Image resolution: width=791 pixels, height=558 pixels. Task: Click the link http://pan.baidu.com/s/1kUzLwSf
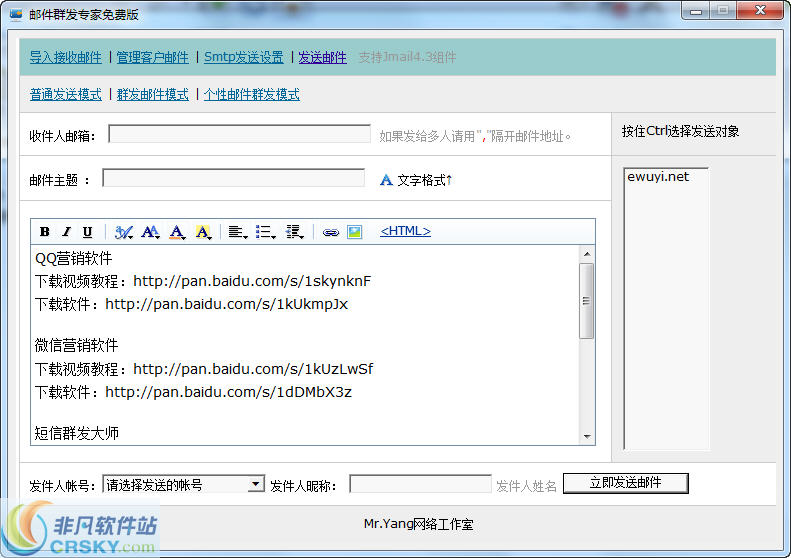(x=253, y=369)
